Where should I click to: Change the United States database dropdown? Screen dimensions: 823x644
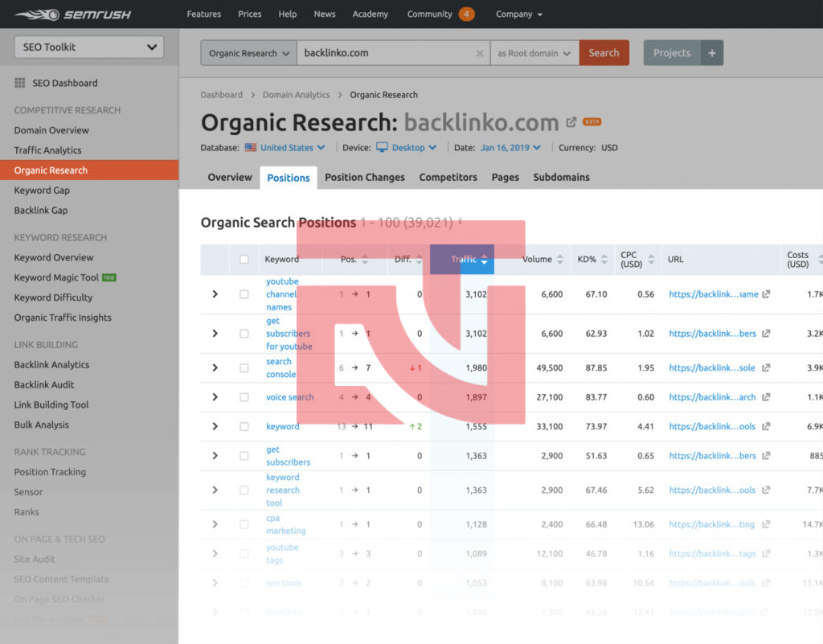[x=293, y=147]
